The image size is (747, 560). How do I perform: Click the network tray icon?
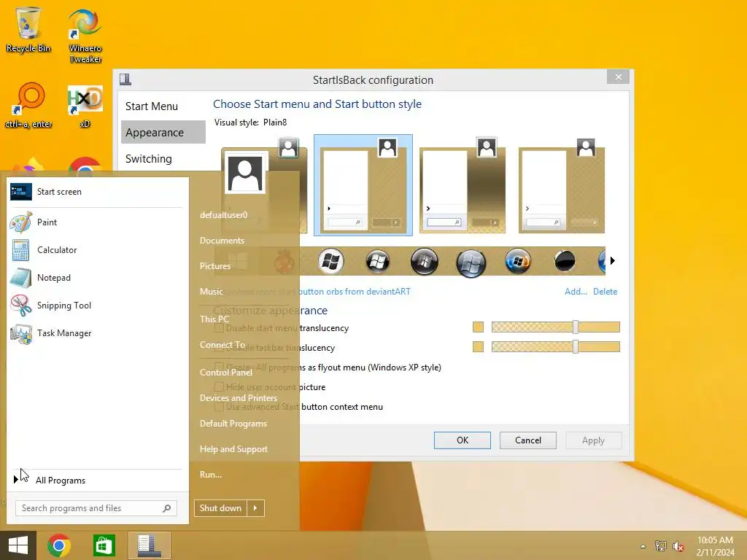point(660,546)
